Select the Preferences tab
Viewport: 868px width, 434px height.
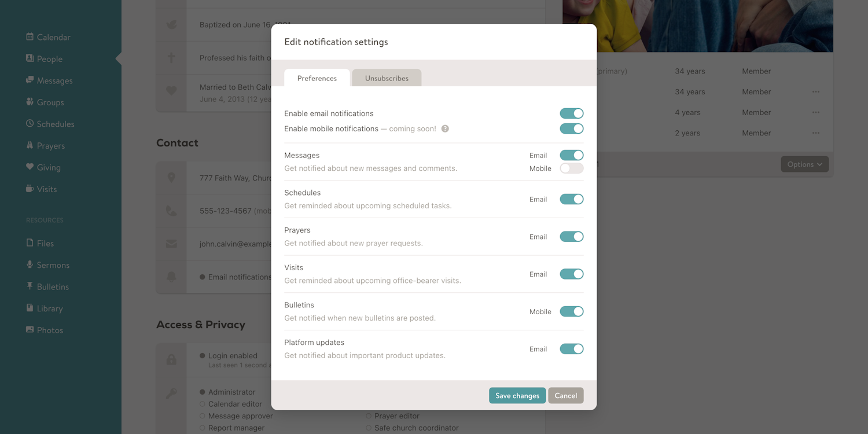coord(317,78)
